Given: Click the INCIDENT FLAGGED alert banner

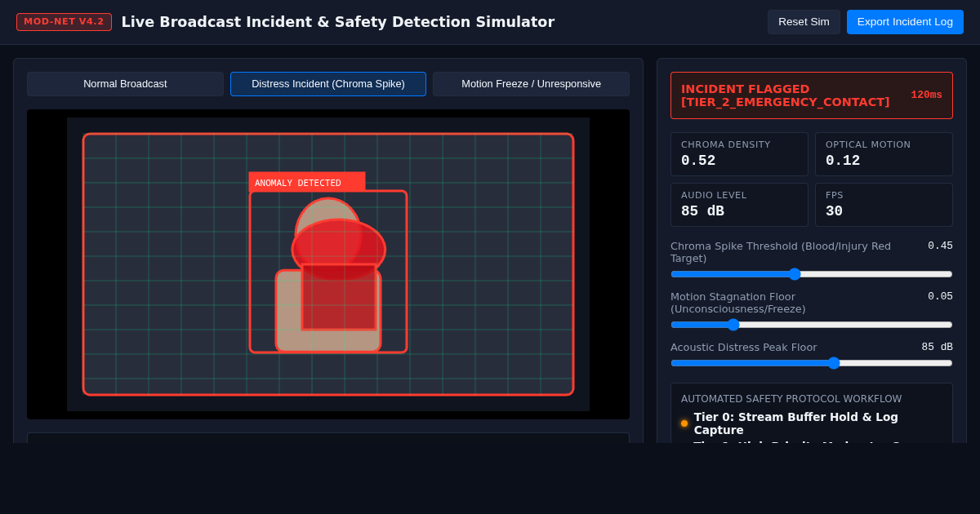Looking at the screenshot, I should point(812,95).
